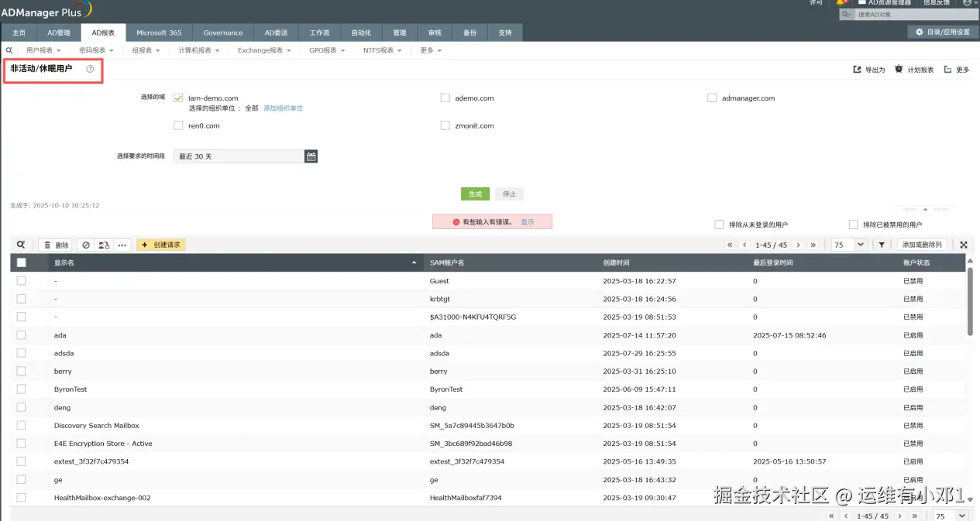Go to previous page in bottom pager
980x521 pixels.
click(846, 516)
